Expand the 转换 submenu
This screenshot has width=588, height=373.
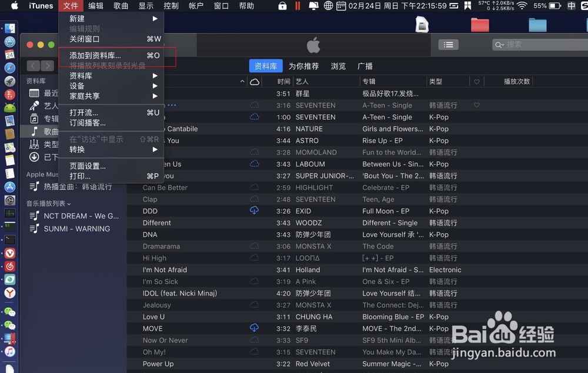coord(111,149)
